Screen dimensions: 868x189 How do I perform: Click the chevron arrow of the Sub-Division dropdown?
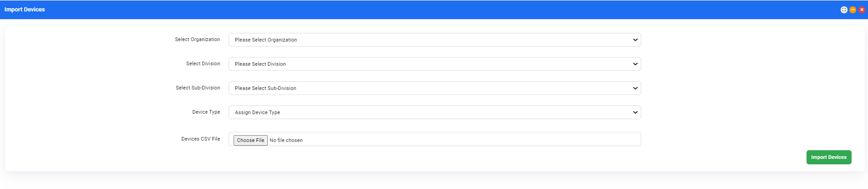635,88
